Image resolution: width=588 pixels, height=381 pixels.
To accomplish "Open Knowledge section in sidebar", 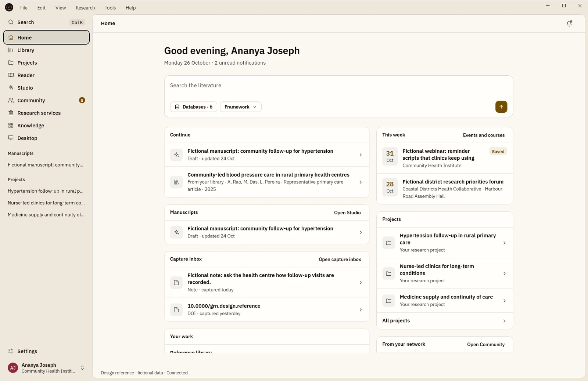I will tap(46, 126).
